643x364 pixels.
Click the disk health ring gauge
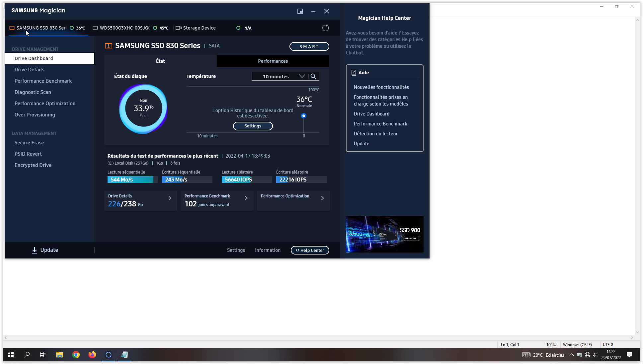click(x=143, y=109)
